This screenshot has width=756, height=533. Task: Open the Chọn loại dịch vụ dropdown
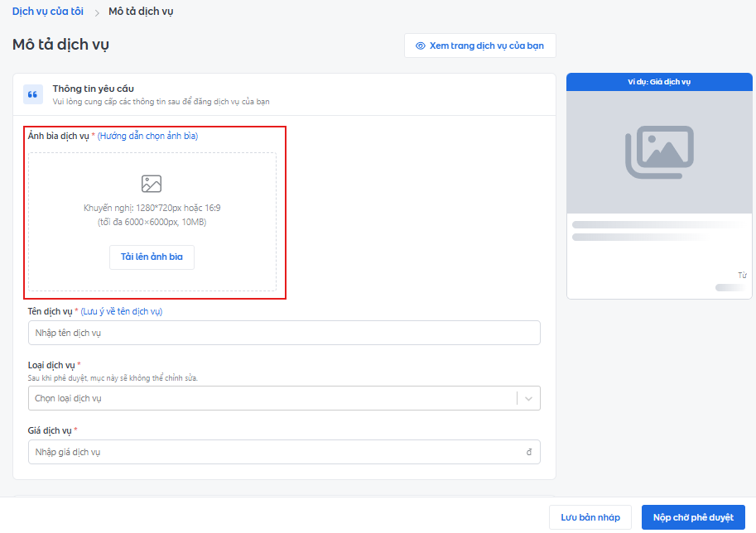(272, 398)
